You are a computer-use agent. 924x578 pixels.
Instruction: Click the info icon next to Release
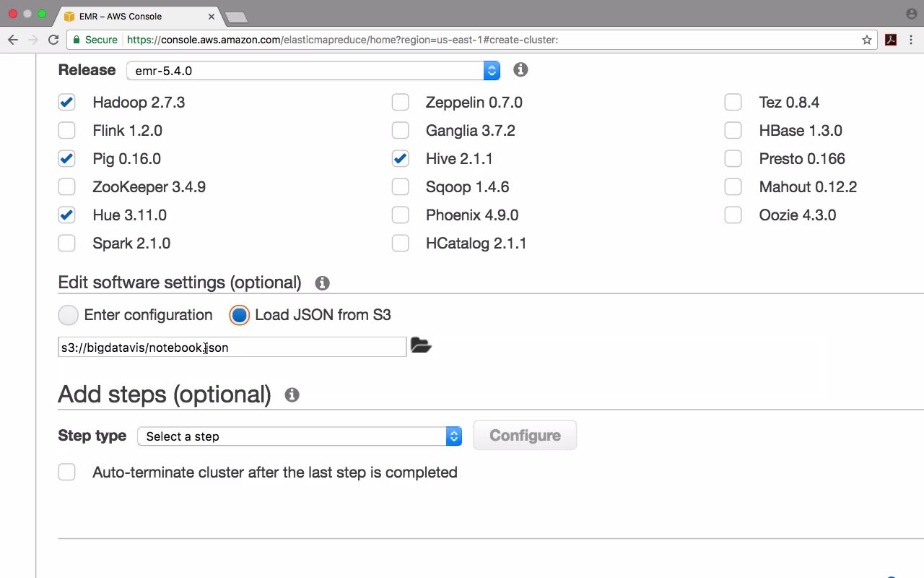(x=520, y=69)
